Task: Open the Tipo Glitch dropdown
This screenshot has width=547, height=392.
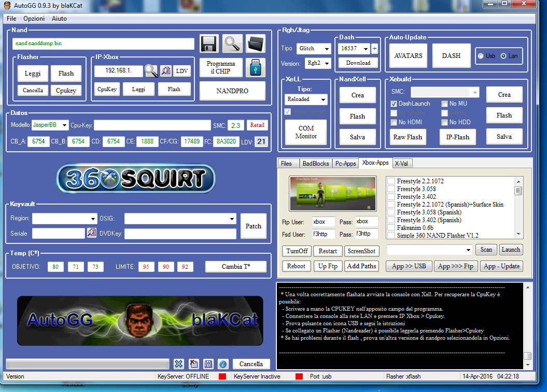Action: click(327, 49)
